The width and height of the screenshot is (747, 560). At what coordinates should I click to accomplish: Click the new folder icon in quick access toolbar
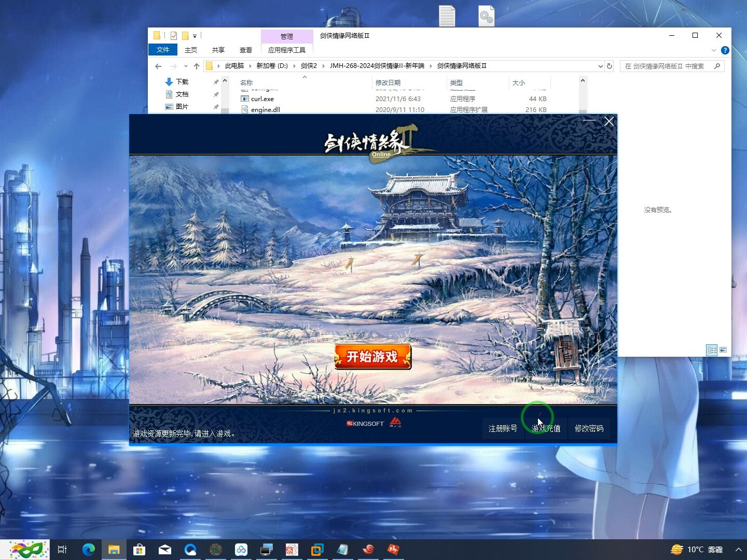185,36
